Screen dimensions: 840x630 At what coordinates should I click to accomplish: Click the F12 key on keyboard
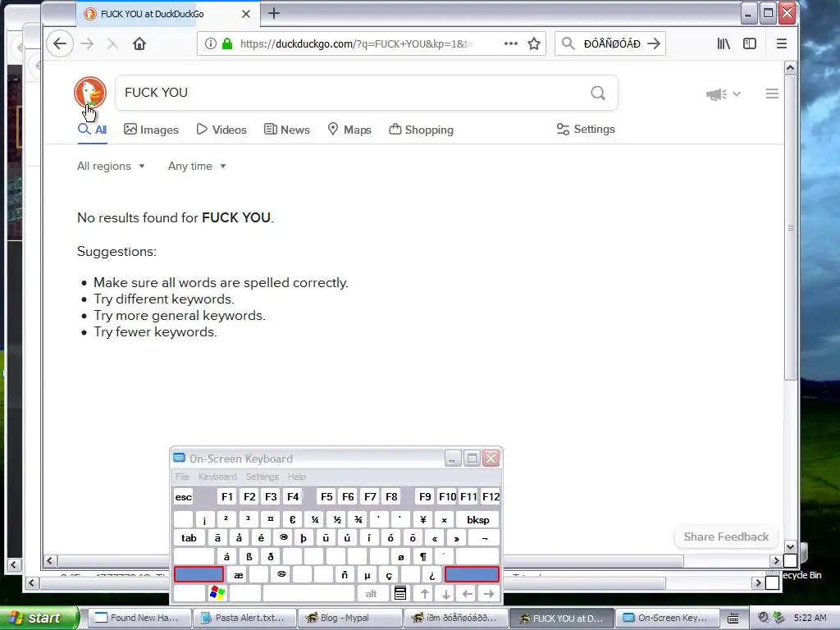coord(491,497)
